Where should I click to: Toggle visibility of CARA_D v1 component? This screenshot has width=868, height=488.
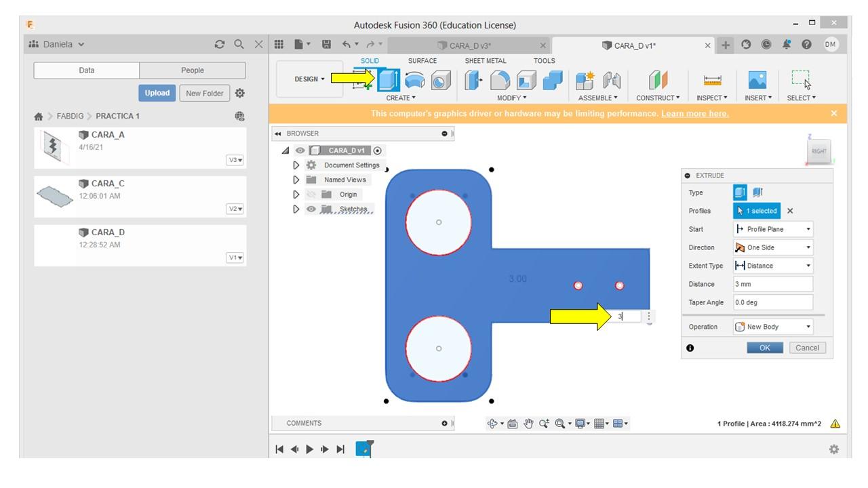(x=300, y=150)
